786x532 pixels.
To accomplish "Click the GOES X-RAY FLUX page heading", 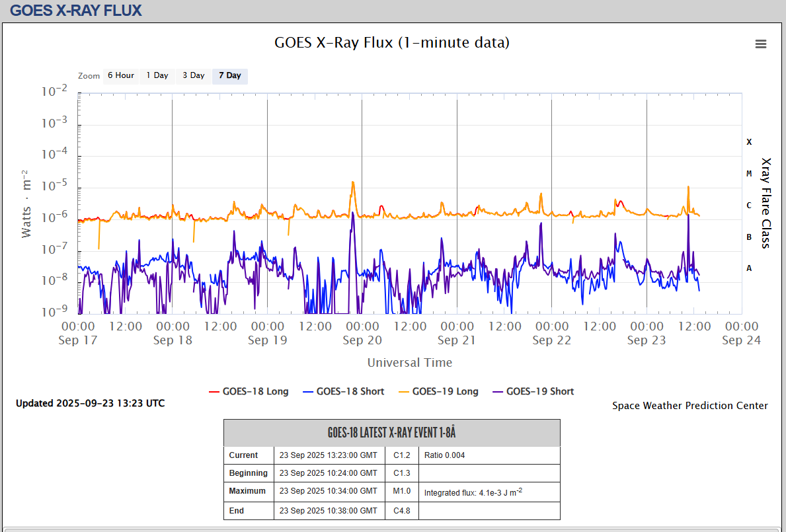I will (x=76, y=11).
